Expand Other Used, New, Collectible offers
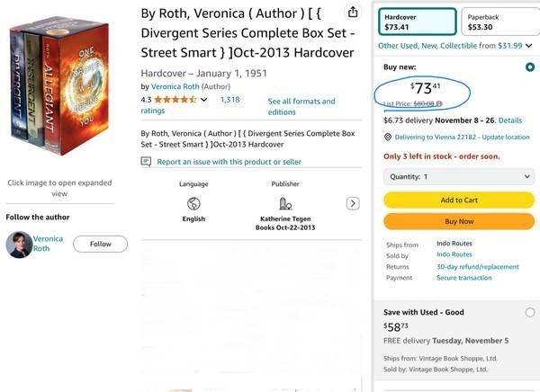Screen dimensions: 540x392 coord(529,45)
